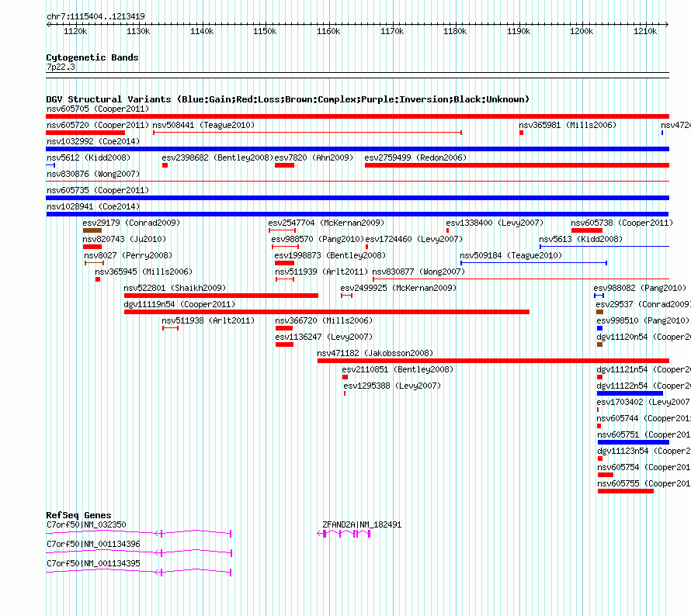Viewport: 691px width, 616px height.
Task: Select the nsv511939 (Arlt2011) label
Action: (321, 272)
